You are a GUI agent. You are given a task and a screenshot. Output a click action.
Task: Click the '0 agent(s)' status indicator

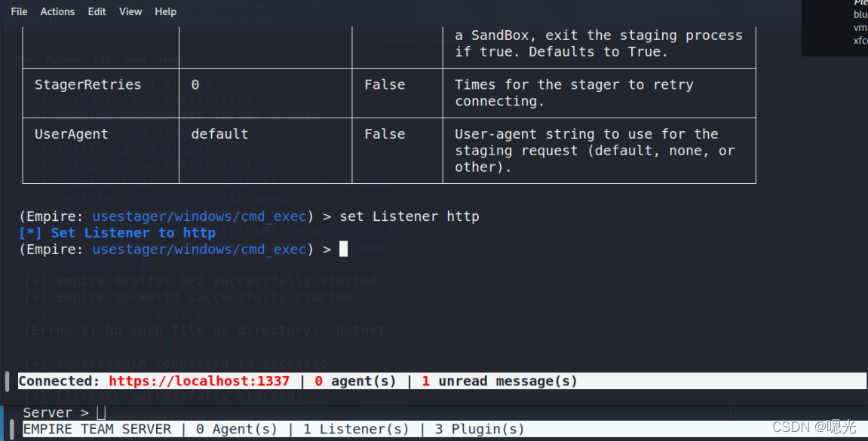pos(354,381)
